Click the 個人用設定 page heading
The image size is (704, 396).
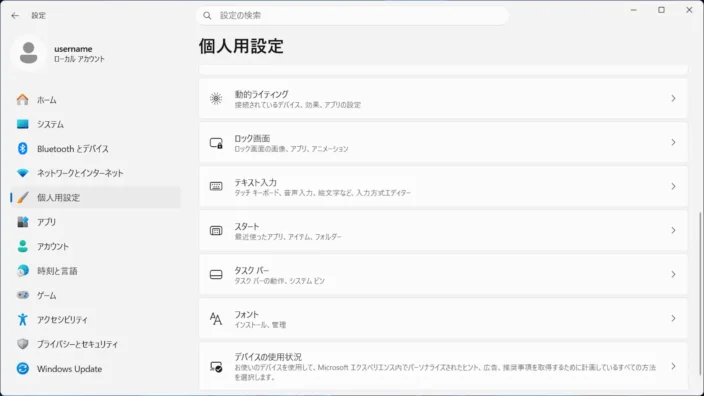241,46
